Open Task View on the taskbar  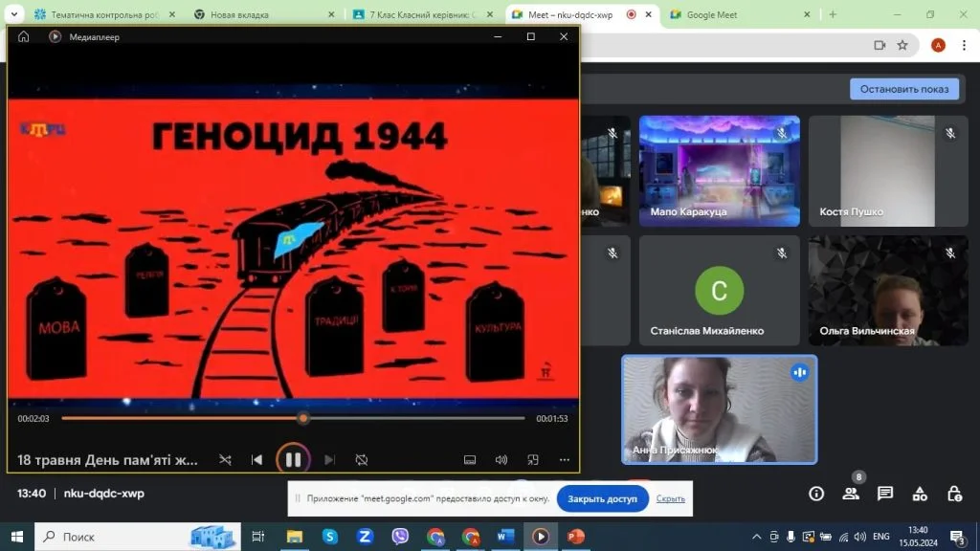point(257,537)
